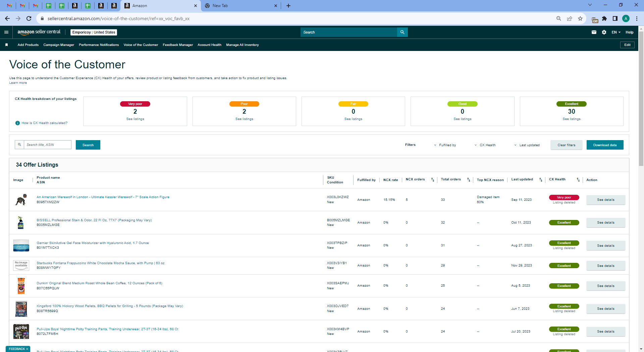This screenshot has width=644, height=352.
Task: Click the bookmark icon in the favorites bar
Action: point(6,45)
